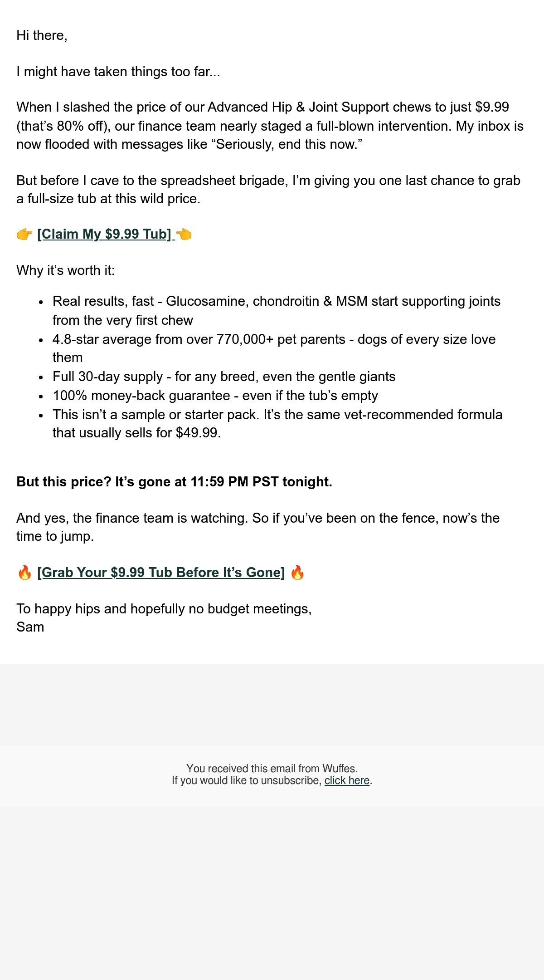Select the 100% money-back guarantee bullet

pos(215,396)
